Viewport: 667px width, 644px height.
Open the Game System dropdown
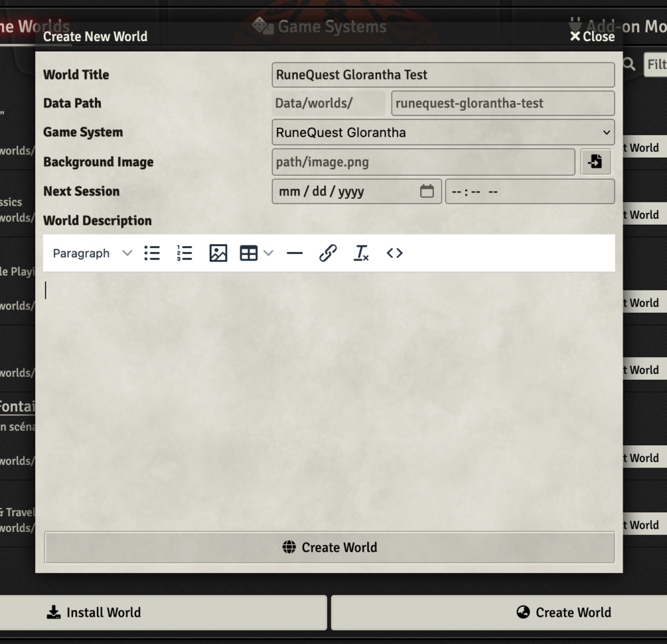point(443,132)
